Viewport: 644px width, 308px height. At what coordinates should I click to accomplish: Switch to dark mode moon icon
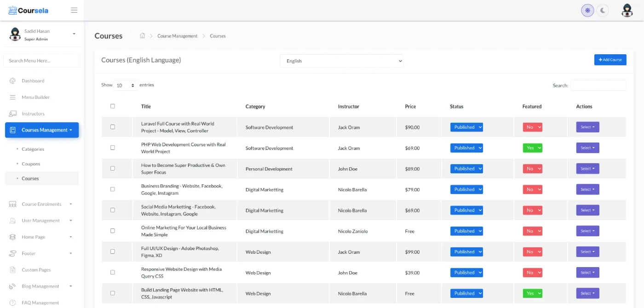tap(603, 10)
